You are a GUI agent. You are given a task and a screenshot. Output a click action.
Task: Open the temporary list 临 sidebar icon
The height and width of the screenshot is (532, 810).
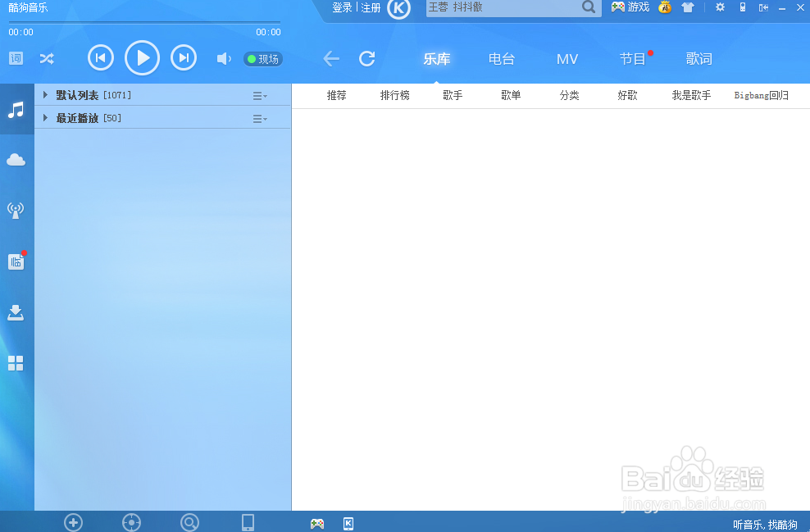pos(17,261)
